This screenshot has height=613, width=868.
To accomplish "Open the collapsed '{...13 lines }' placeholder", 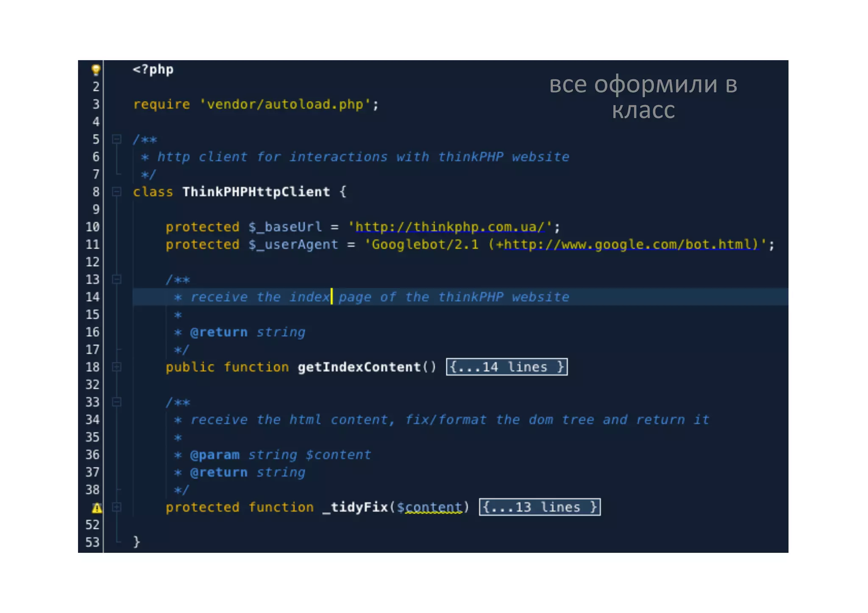I will click(x=540, y=507).
